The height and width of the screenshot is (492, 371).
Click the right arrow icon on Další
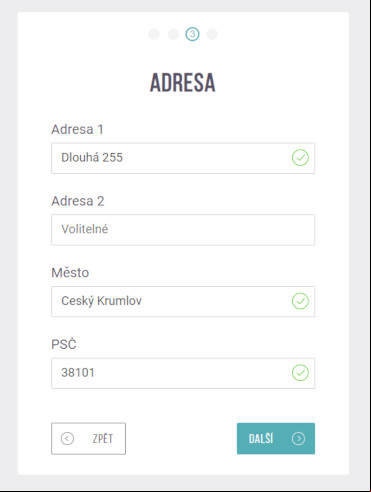298,439
